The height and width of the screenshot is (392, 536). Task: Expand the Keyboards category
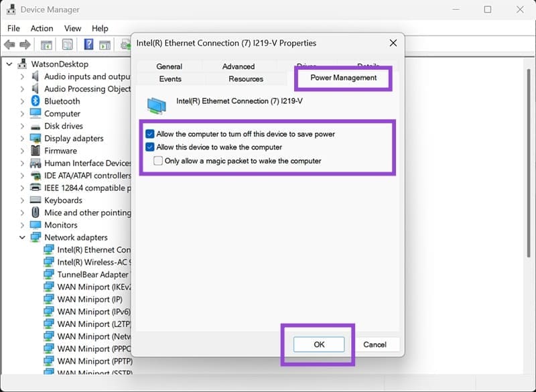23,200
